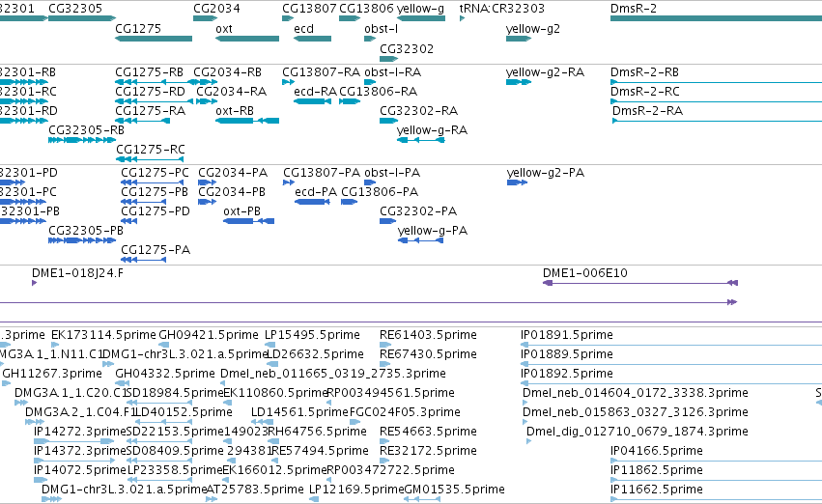Viewport: 822px width, 504px height.
Task: Click EST label GM01535.5prime
Action: click(454, 490)
